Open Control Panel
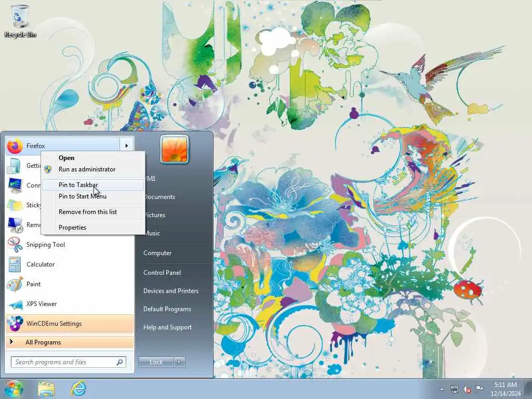532x399 pixels. (x=162, y=273)
